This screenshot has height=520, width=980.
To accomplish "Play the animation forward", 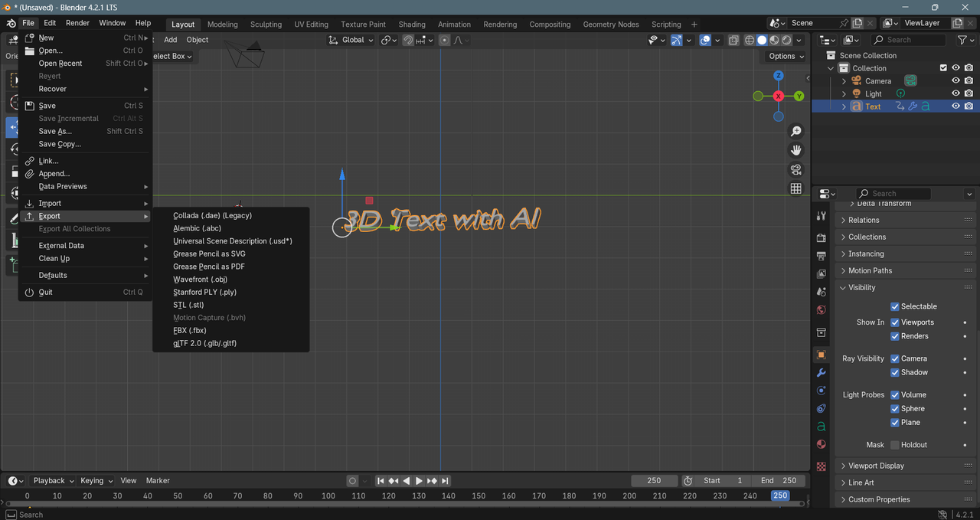I will point(419,481).
